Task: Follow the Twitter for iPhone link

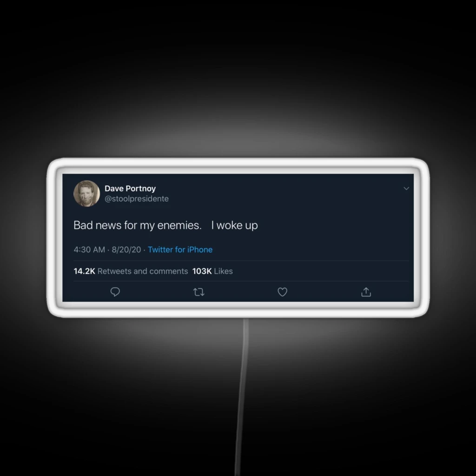Action: [x=180, y=250]
